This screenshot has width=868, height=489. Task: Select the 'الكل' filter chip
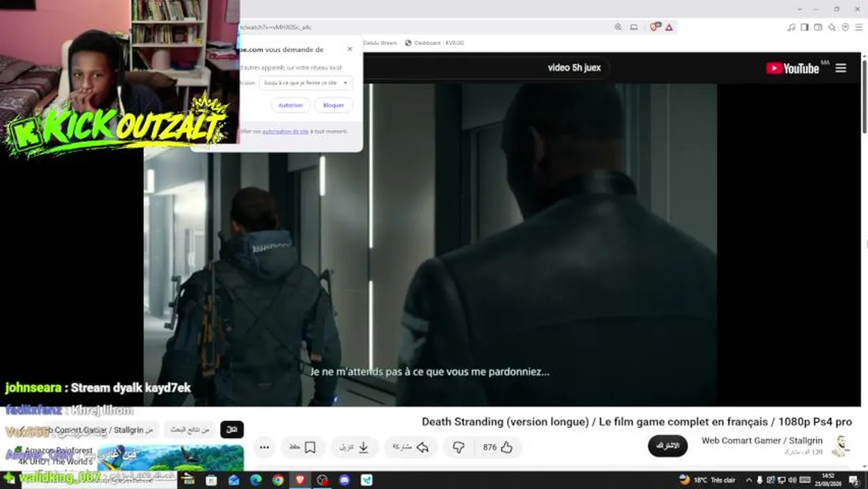232,429
